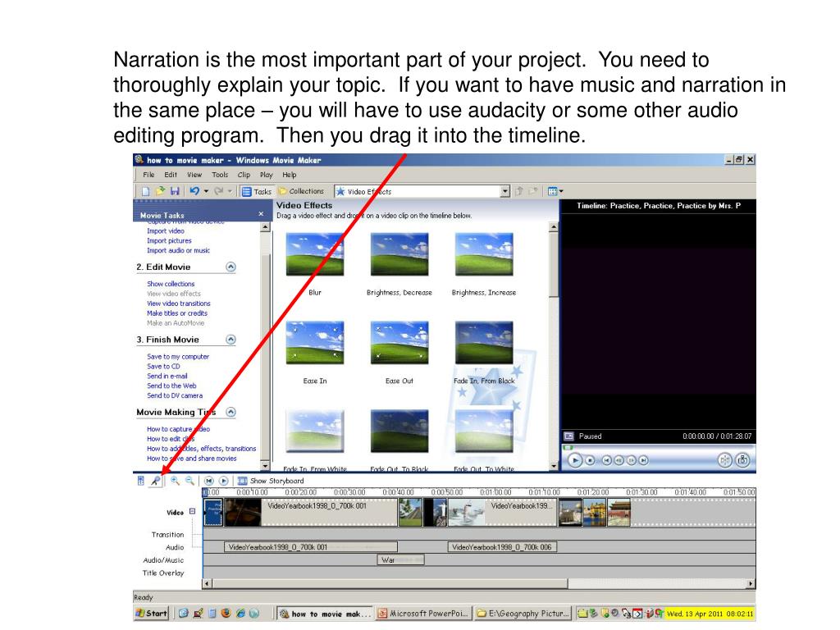This screenshot has width=840, height=630.
Task: Open the Help menu
Action: (290, 175)
